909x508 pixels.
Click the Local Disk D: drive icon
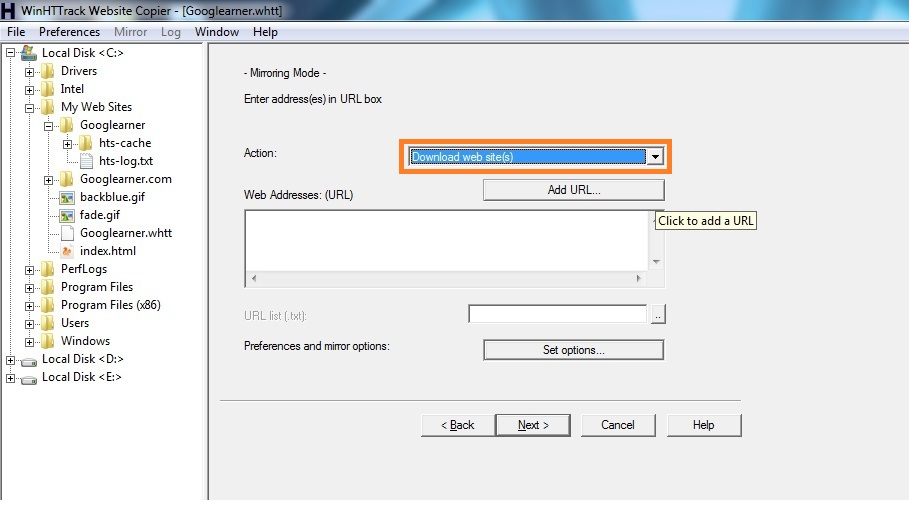(x=29, y=362)
